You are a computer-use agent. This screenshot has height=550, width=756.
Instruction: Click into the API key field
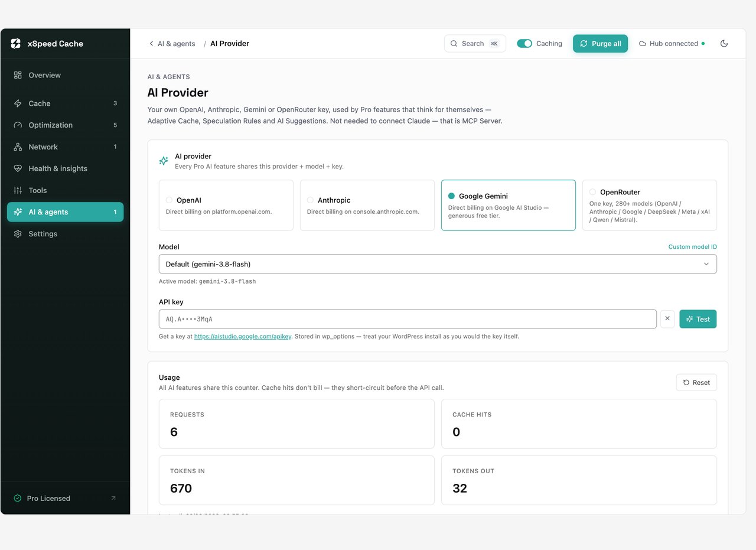pos(408,319)
